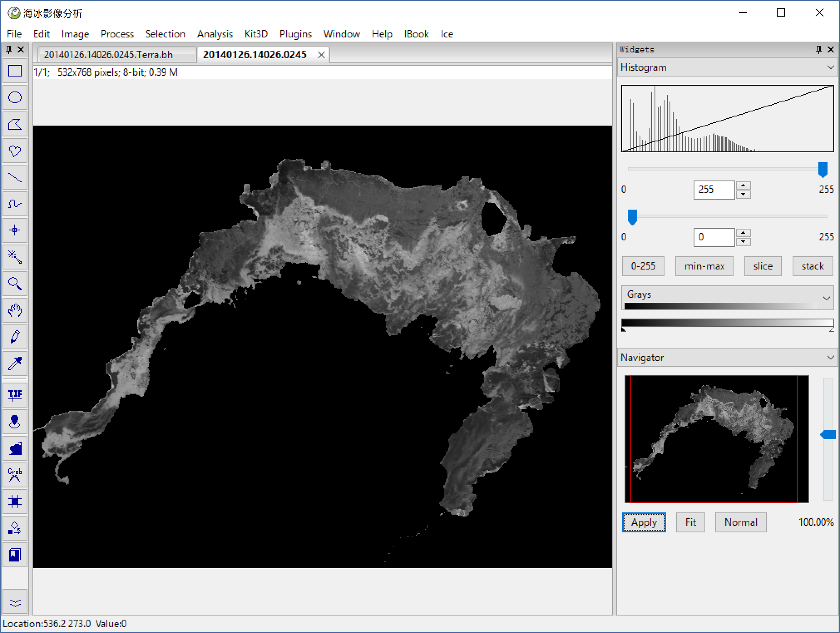Pick the hand pan tool
Viewport: 840px width, 633px height.
coord(15,310)
